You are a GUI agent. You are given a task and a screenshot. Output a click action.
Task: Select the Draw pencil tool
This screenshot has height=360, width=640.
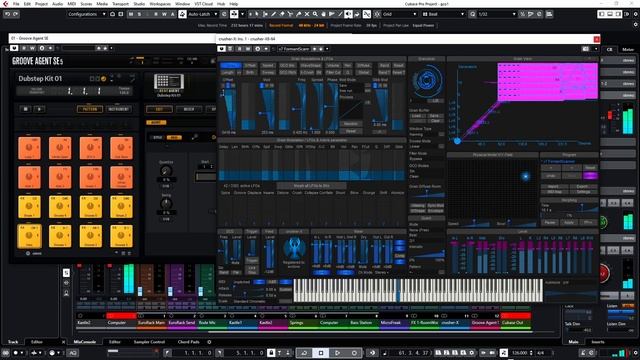coord(273,14)
